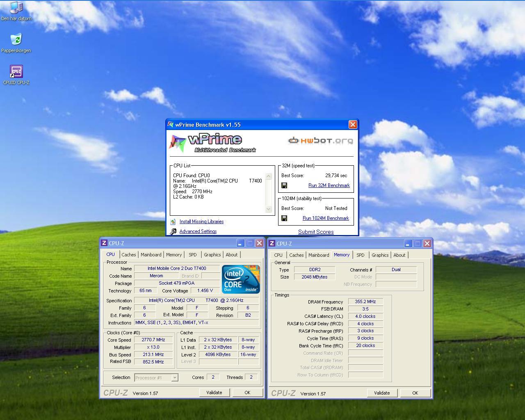The height and width of the screenshot is (420, 525).
Task: Click the Code Name Merom field
Action: pos(156,276)
